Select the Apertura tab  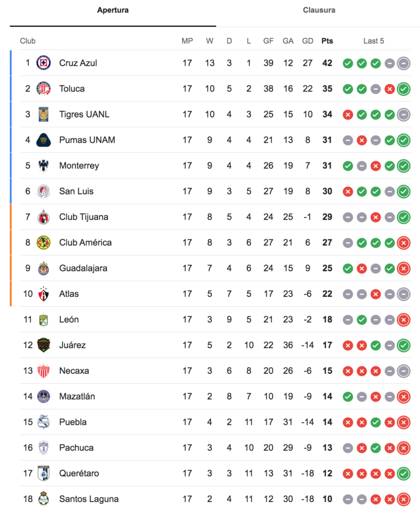click(113, 10)
